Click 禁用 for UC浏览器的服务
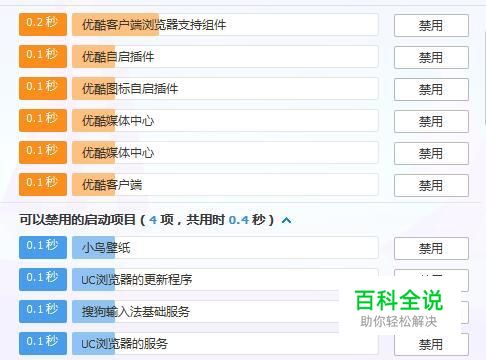The height and width of the screenshot is (360, 486). pyautogui.click(x=431, y=344)
